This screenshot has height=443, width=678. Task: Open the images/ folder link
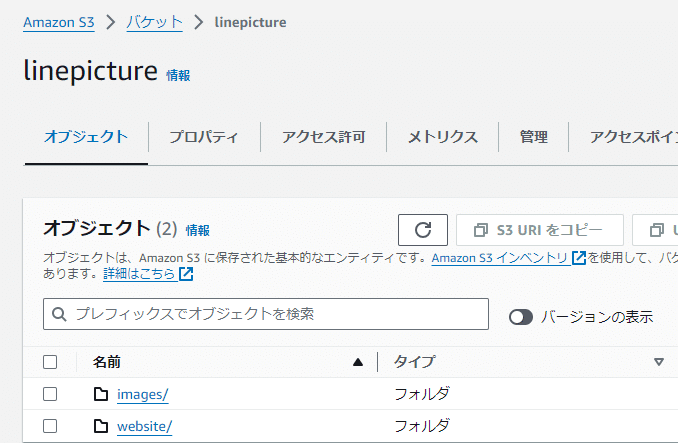(142, 394)
